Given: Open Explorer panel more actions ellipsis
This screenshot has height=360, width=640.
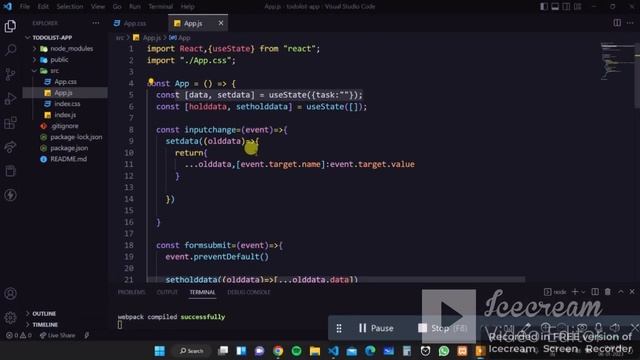Looking at the screenshot, I should pos(96,23).
